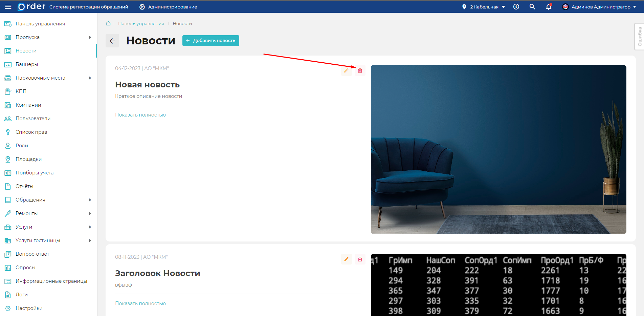
Task: Select Пользователи in the sidebar
Action: [33, 119]
